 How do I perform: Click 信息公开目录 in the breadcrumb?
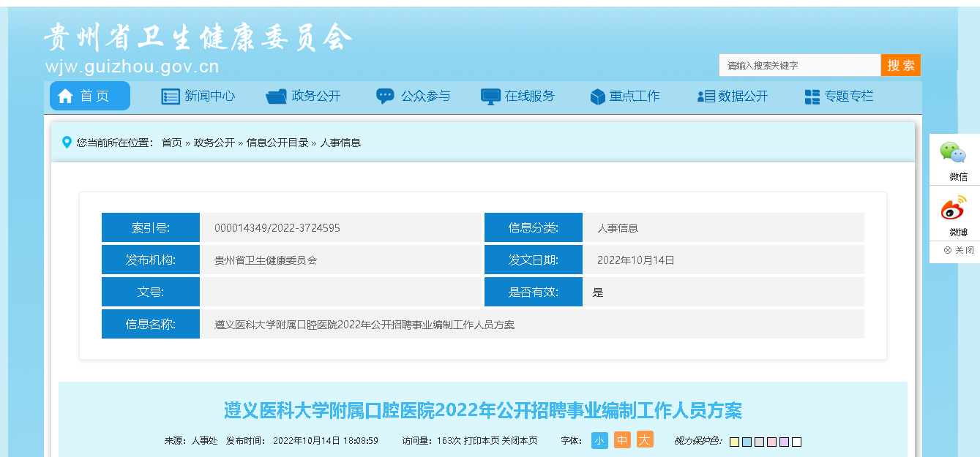click(x=277, y=143)
